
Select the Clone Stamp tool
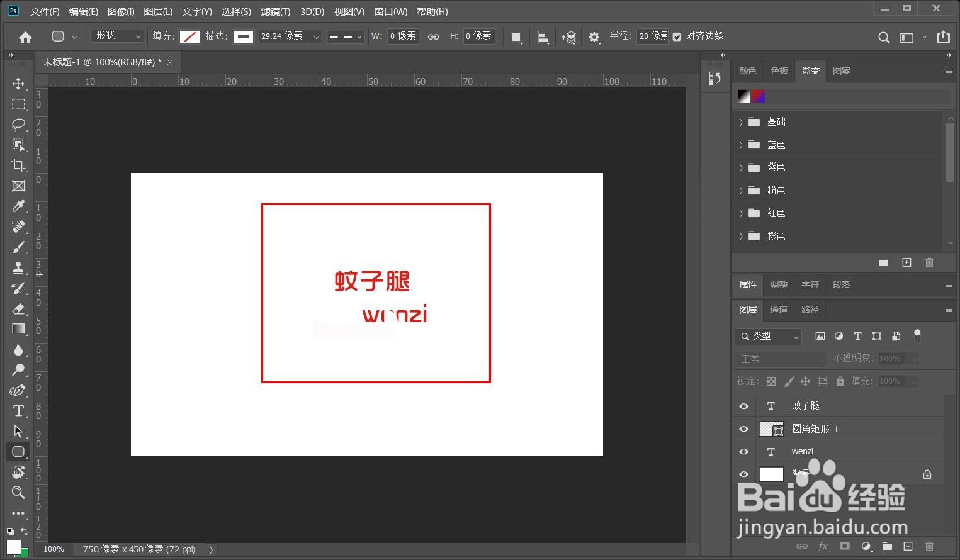click(18, 267)
